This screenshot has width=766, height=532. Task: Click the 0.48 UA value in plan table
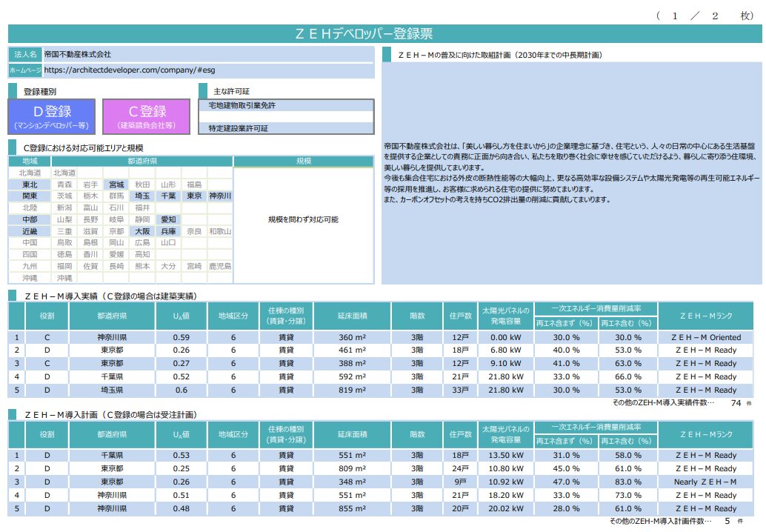(x=181, y=508)
